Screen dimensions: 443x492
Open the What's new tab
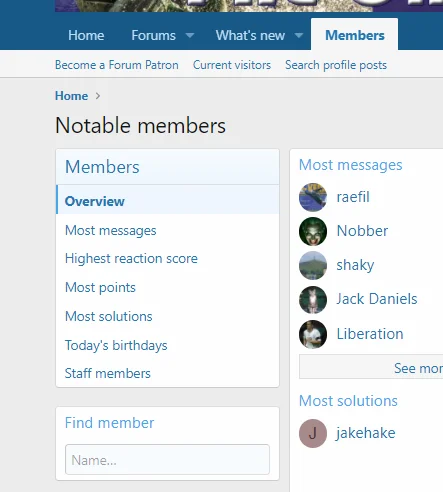pyautogui.click(x=250, y=35)
